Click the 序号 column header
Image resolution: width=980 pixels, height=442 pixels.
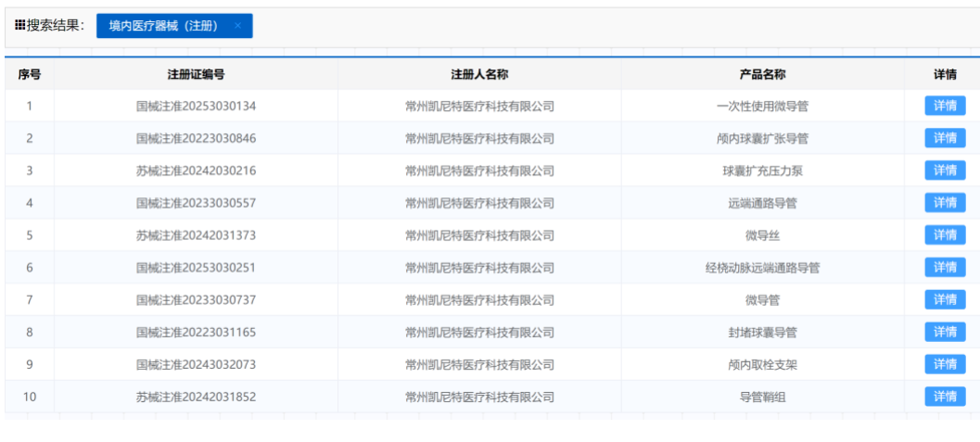point(30,74)
